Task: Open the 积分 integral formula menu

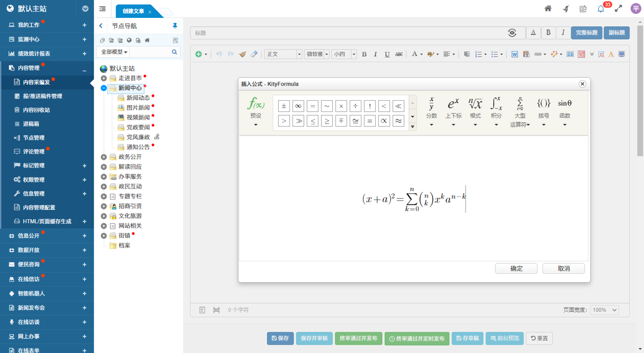Action: (x=496, y=110)
